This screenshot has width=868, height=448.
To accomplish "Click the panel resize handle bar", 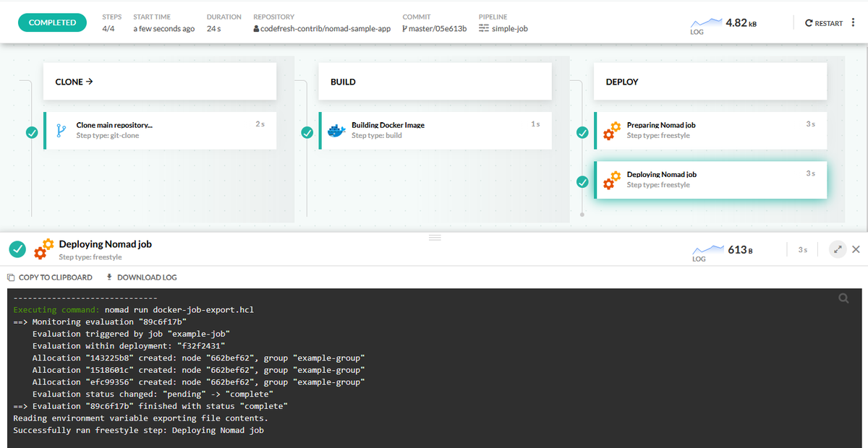I will 435,237.
